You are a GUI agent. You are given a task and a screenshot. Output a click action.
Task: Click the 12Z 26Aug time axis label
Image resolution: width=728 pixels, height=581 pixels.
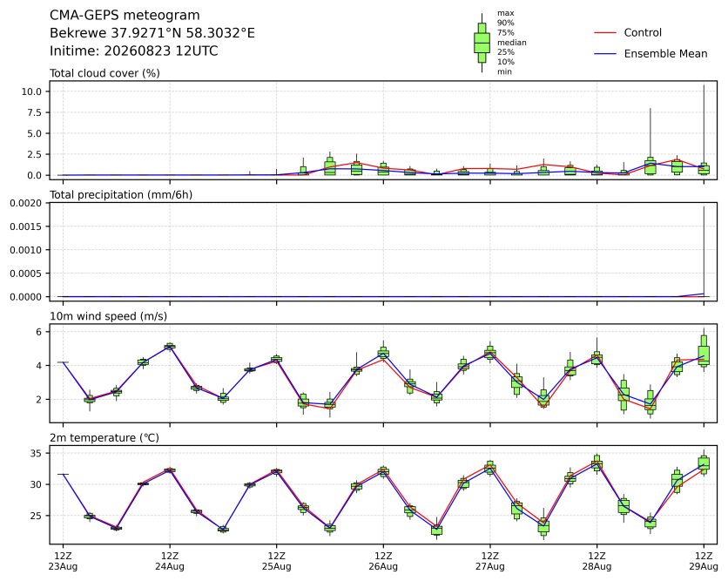click(x=383, y=561)
